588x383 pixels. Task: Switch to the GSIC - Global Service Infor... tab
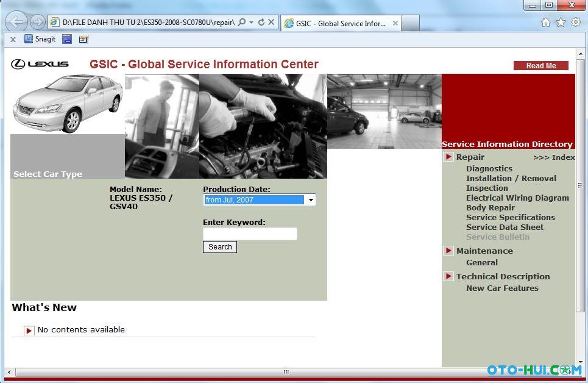point(341,23)
